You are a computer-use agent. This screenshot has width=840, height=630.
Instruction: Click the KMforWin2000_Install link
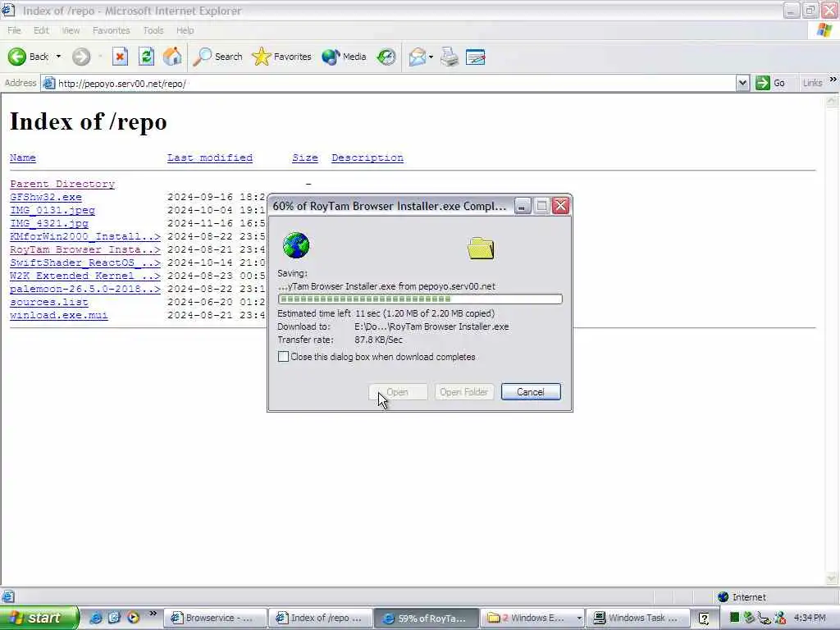click(85, 236)
